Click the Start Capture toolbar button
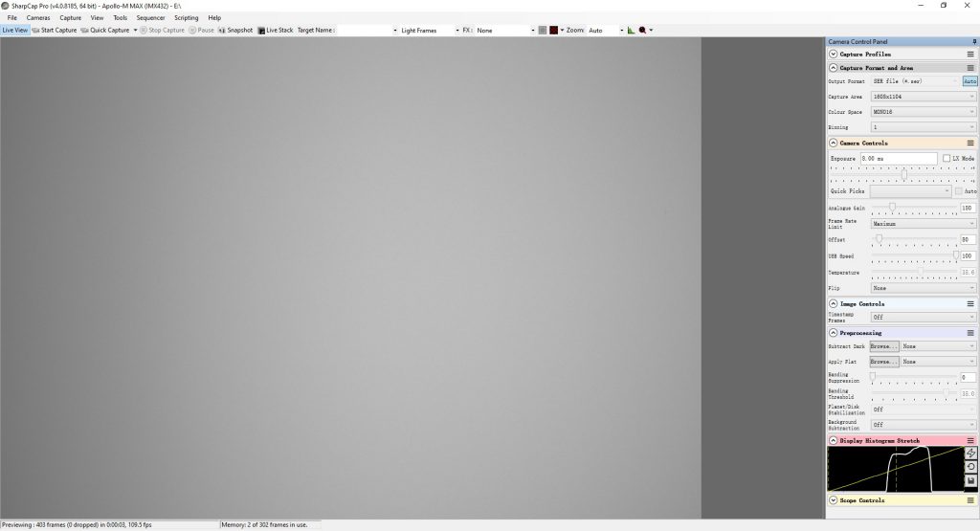Viewport: 980px width, 531px height. click(x=54, y=31)
